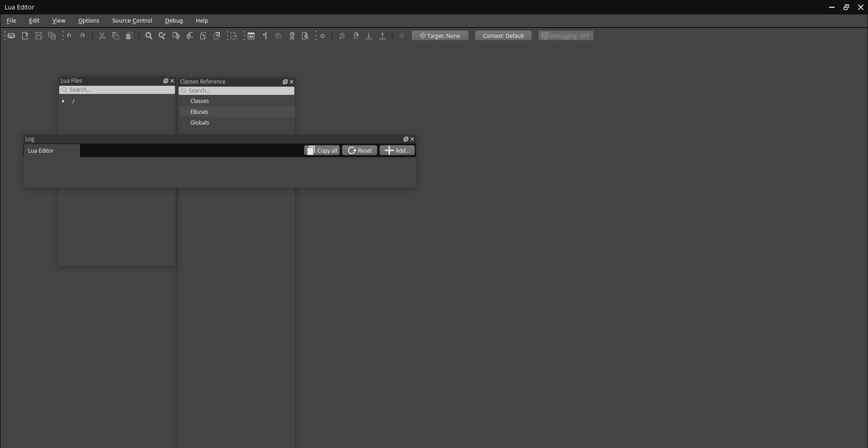The image size is (868, 448).
Task: Click the Paste toolbar icon
Action: (129, 36)
